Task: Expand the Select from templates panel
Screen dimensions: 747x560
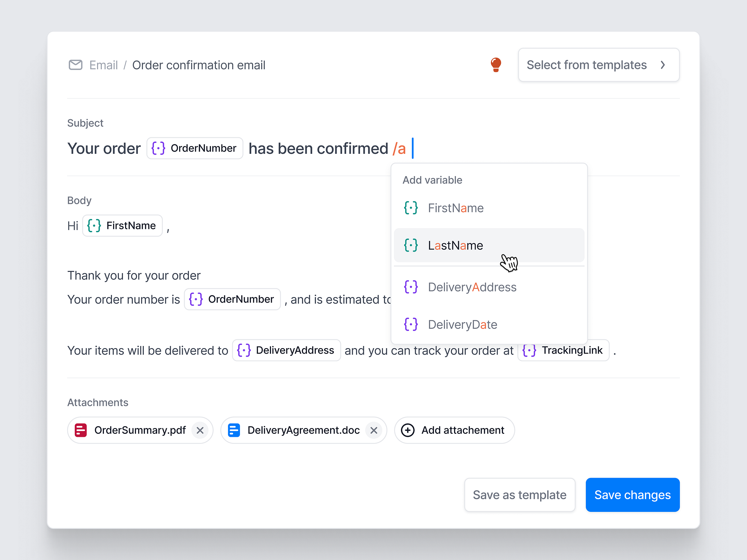Action: tap(599, 65)
